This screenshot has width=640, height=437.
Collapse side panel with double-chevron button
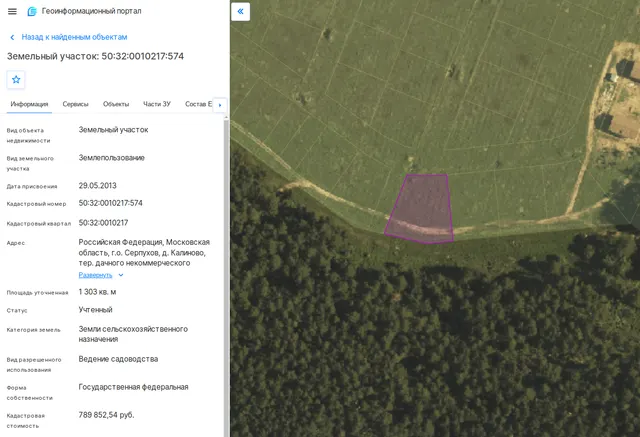pyautogui.click(x=240, y=11)
